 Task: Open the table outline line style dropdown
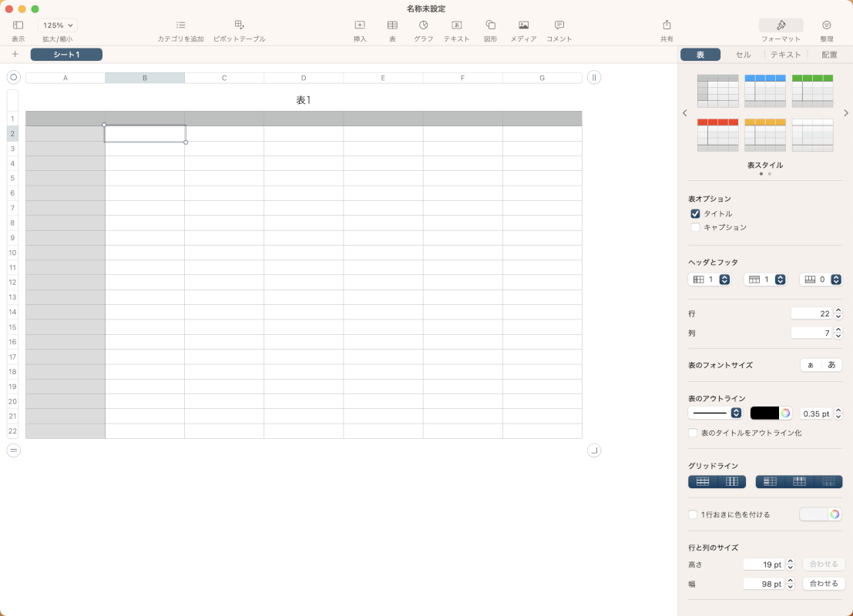tap(715, 413)
